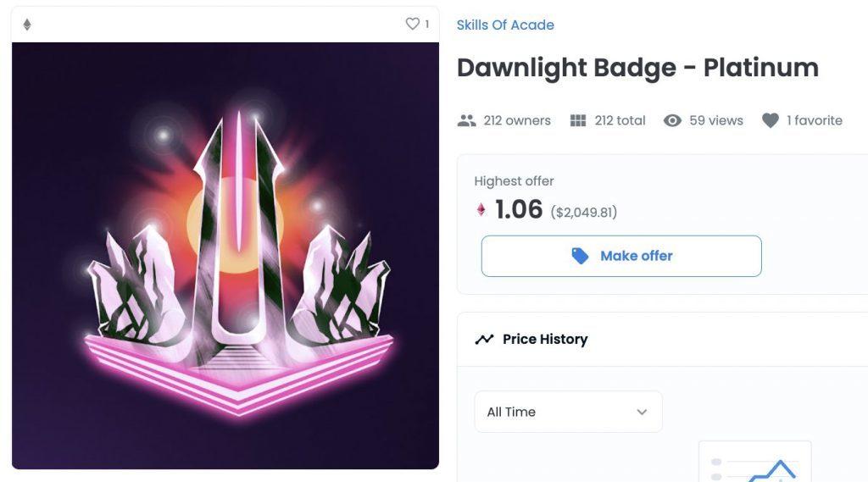Viewport: 868px width, 482px height.
Task: Click the eye icon beside 59 views
Action: pos(672,120)
